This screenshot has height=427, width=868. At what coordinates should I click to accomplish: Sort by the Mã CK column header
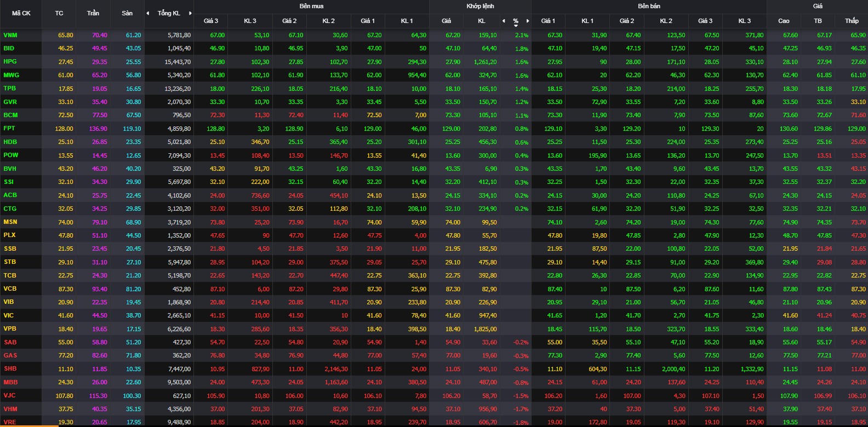[21, 13]
